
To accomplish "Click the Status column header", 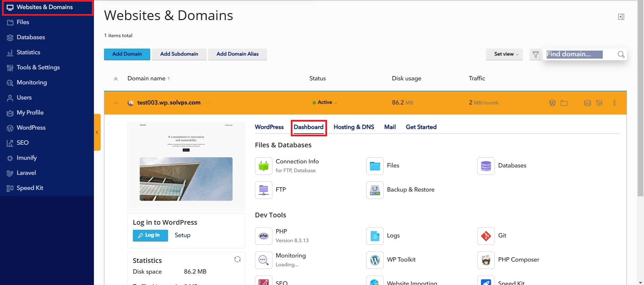I will (317, 78).
